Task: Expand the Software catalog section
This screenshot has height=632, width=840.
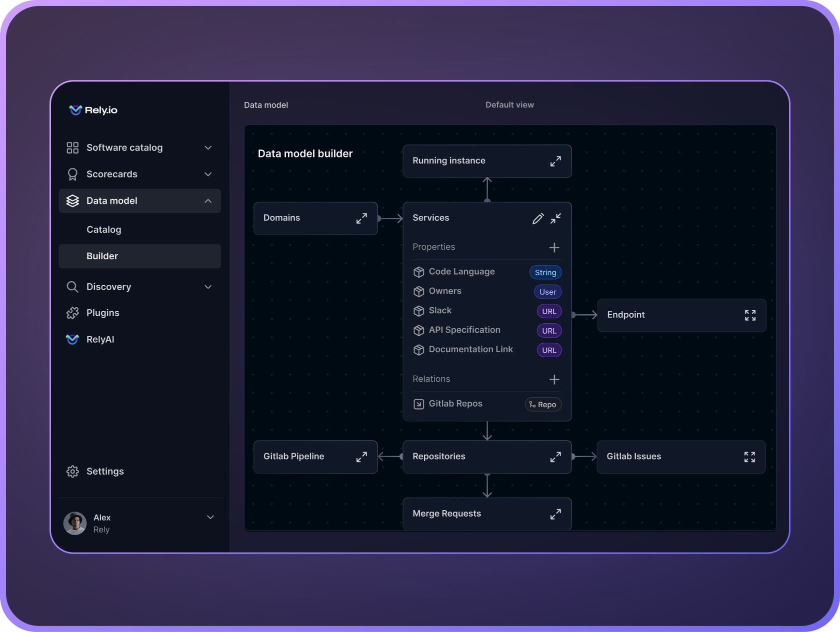Action: [x=207, y=147]
